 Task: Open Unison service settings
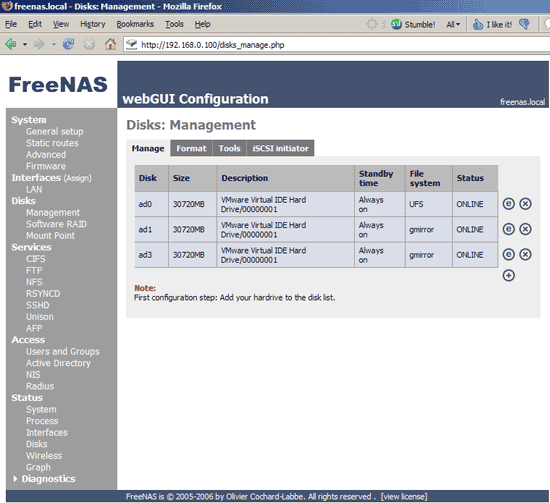[x=40, y=317]
